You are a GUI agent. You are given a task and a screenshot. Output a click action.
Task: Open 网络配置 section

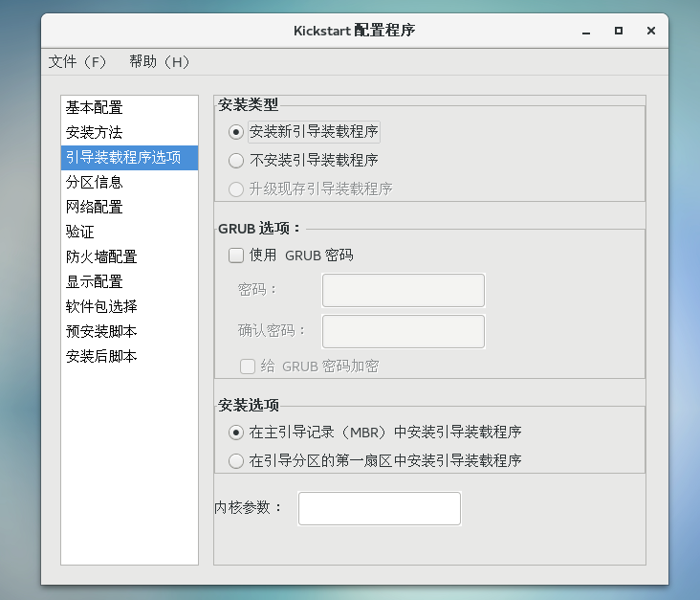click(x=129, y=208)
